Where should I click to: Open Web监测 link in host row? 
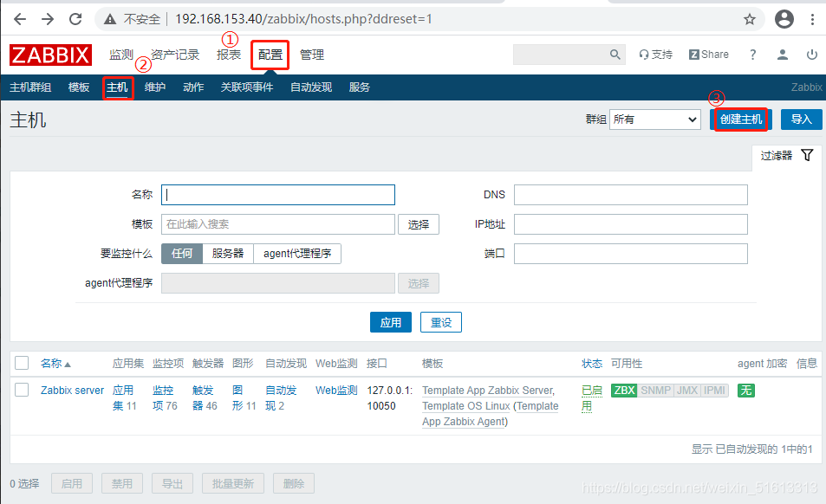(336, 391)
